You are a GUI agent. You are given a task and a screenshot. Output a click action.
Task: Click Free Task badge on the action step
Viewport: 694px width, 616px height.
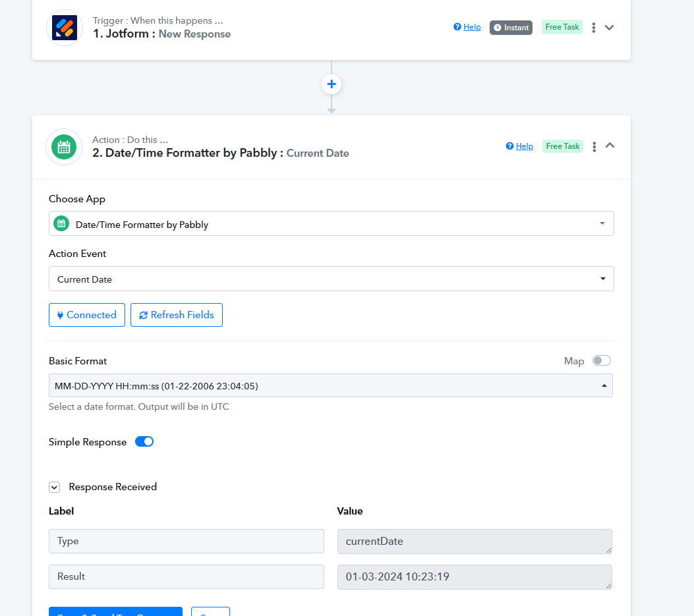pyautogui.click(x=563, y=146)
